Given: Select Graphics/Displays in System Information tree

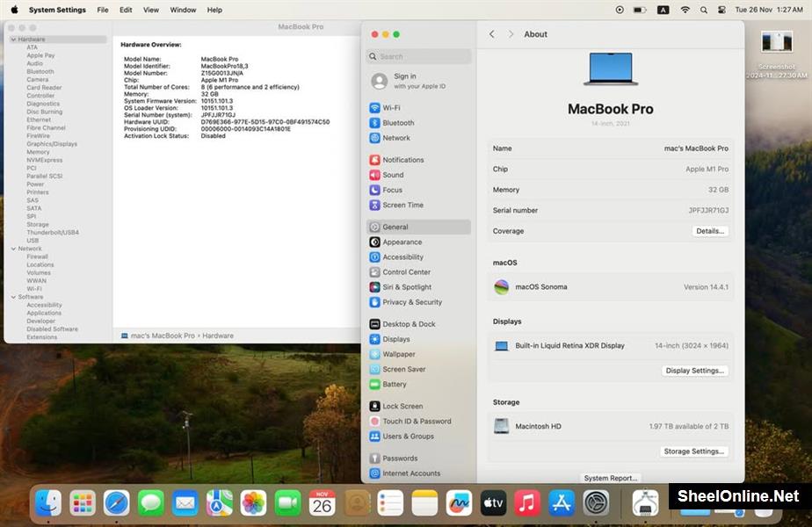Looking at the screenshot, I should coord(52,144).
